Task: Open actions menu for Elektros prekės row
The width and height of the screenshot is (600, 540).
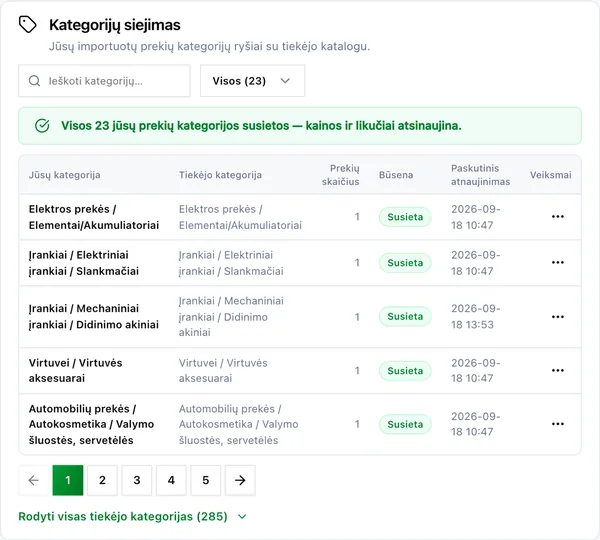Action: coord(558,217)
